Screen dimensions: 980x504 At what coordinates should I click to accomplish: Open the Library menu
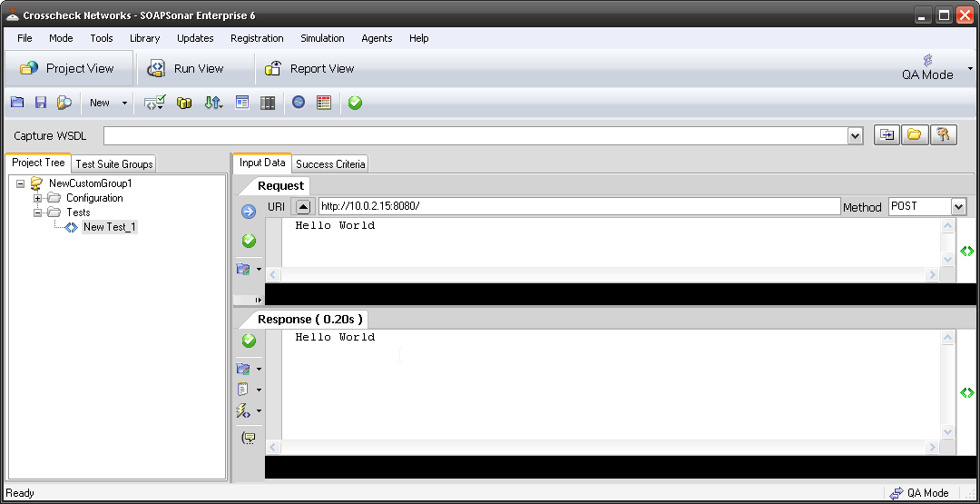144,38
